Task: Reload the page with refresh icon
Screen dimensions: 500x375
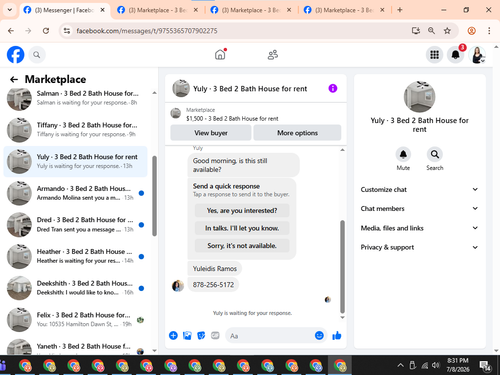Action: (x=46, y=31)
